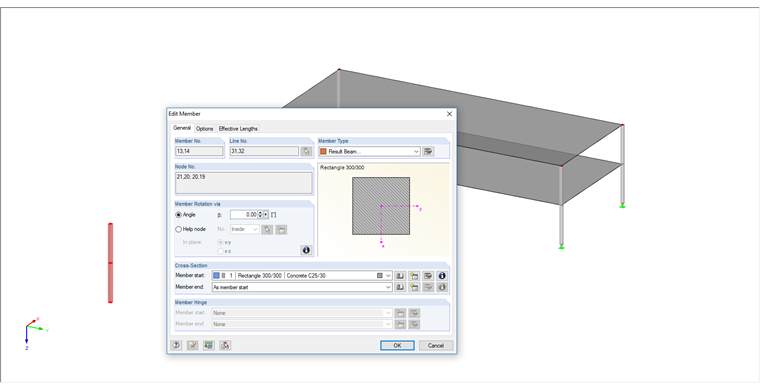The width and height of the screenshot is (760, 391).
Task: Select the red highlighted member in viewport
Action: (x=111, y=263)
